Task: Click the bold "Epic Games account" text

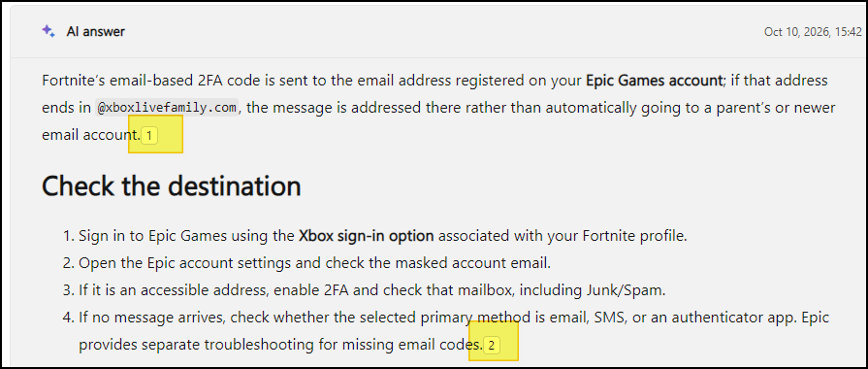Action: tap(655, 81)
